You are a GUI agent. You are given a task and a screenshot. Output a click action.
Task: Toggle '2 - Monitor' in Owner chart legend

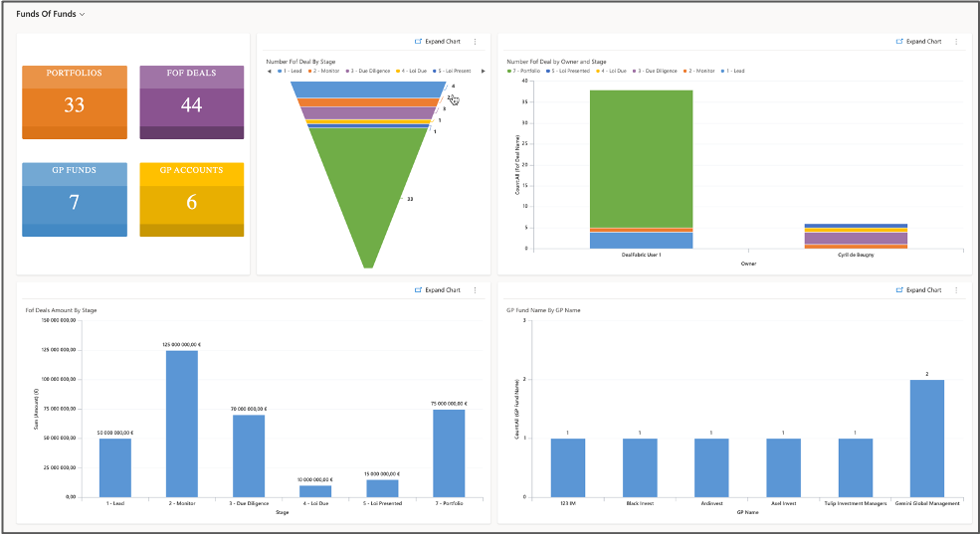(699, 72)
